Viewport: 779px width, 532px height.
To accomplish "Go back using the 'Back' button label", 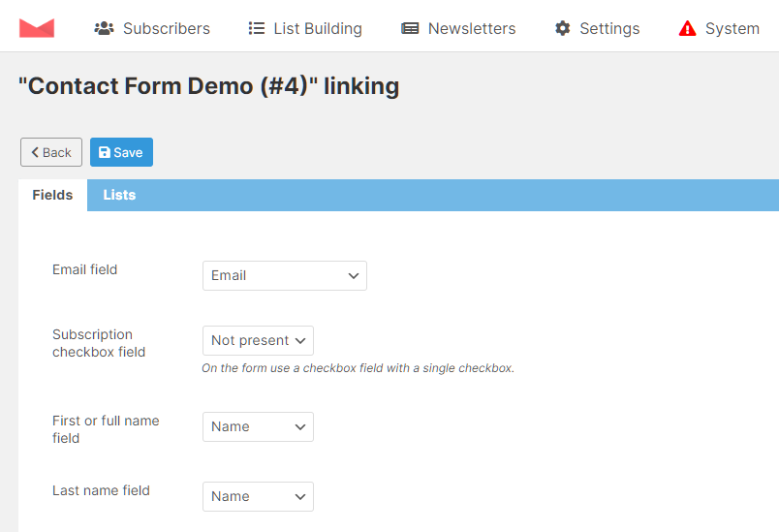I will coord(56,152).
